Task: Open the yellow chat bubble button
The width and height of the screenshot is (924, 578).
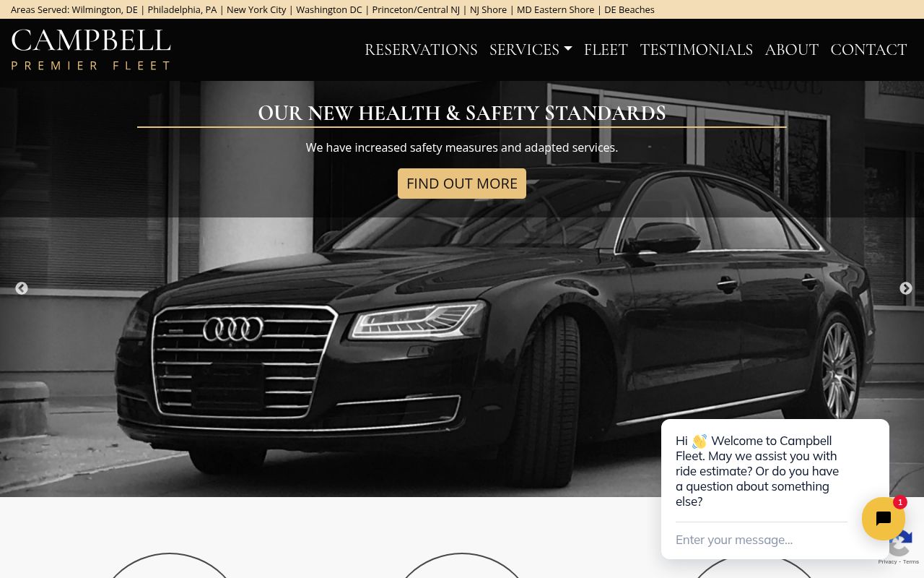Action: (x=883, y=519)
